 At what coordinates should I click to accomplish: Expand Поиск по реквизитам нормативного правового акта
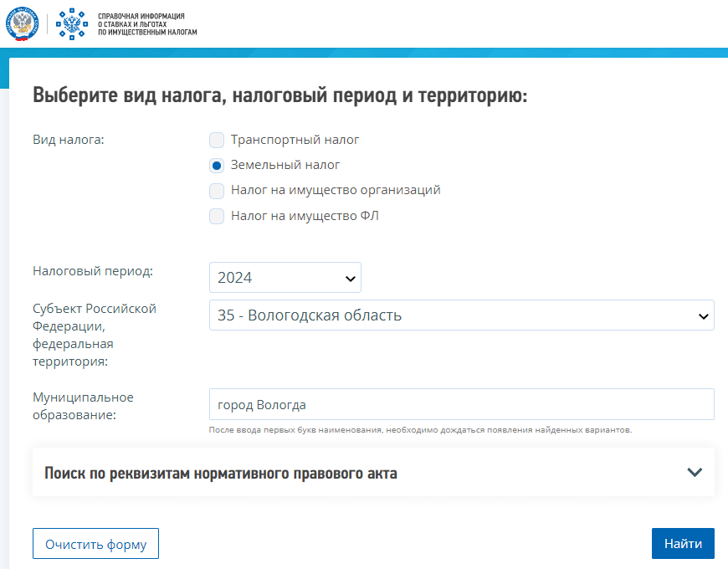pos(373,473)
